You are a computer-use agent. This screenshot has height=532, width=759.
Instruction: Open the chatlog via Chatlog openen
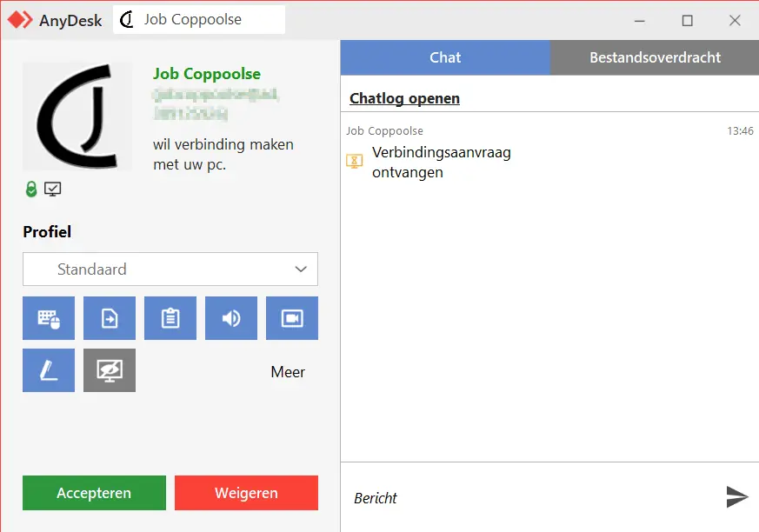tap(403, 98)
